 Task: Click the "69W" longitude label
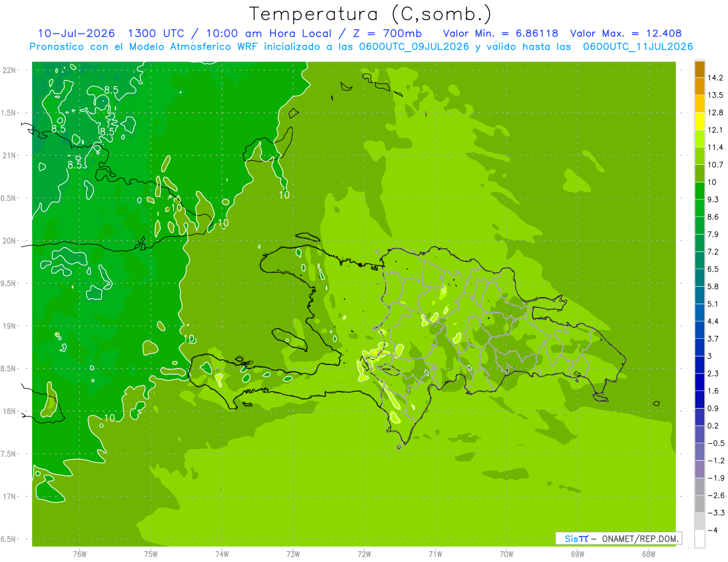click(x=577, y=554)
